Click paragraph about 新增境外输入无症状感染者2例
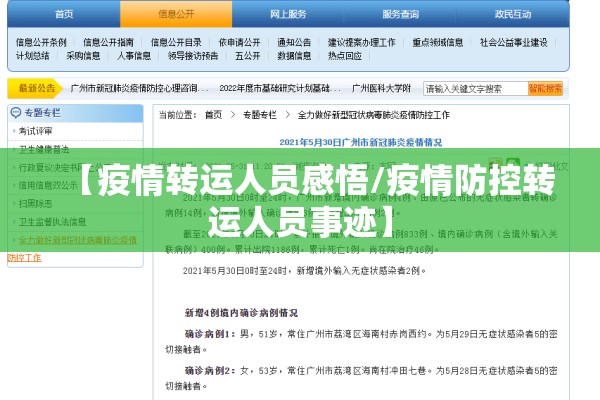600x400 pixels. pyautogui.click(x=304, y=271)
